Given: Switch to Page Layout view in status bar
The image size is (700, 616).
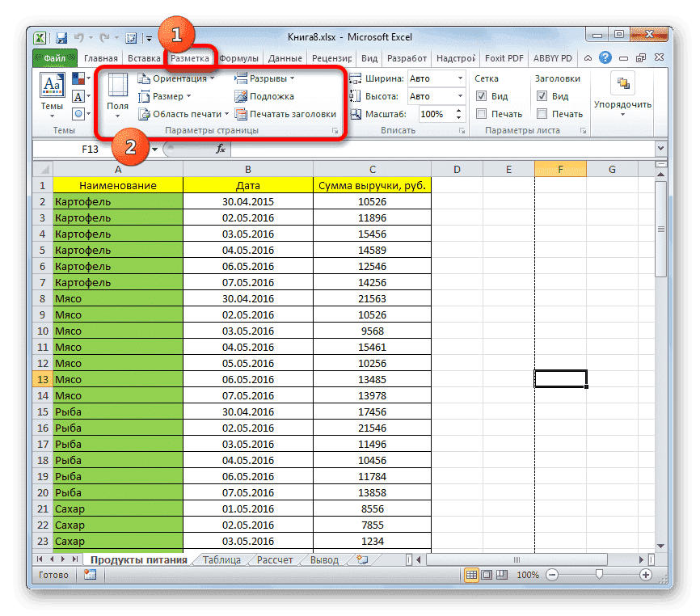Looking at the screenshot, I should click(485, 575).
